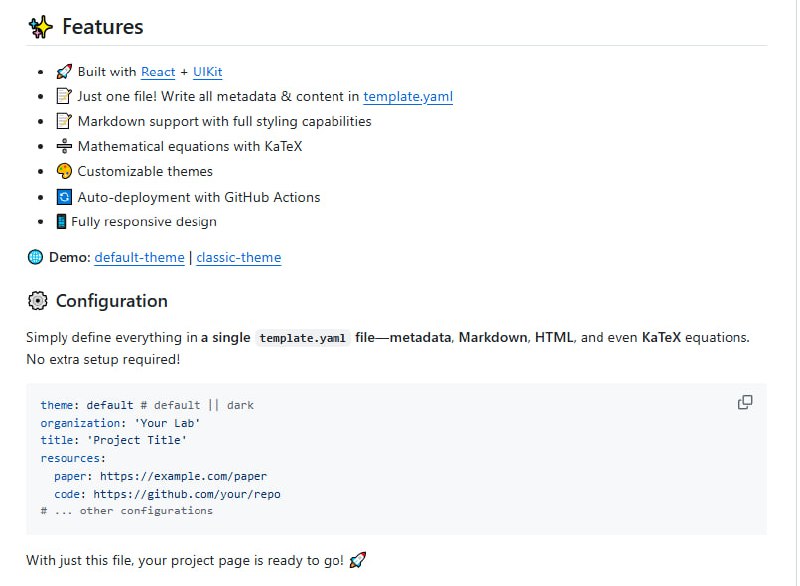Click the memo icon before Markdown support
800x586 pixels.
65,122
